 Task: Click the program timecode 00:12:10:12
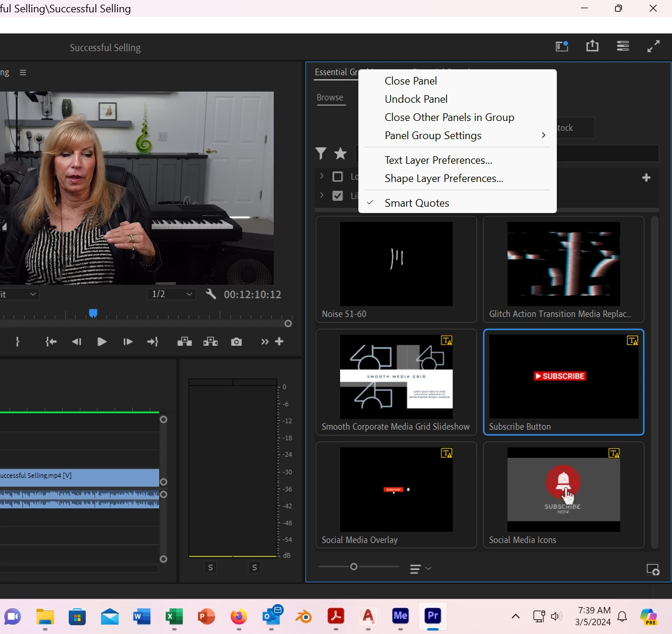pyautogui.click(x=253, y=294)
